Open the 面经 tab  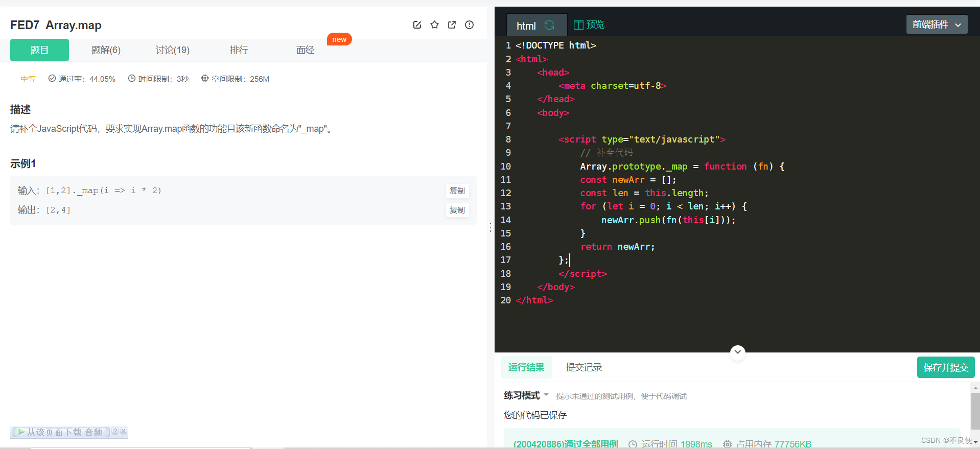click(305, 50)
